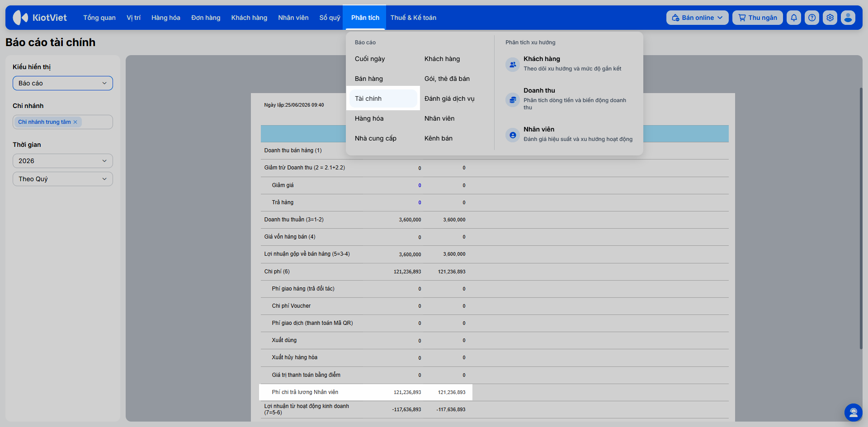Click the Xuất dùng row label
This screenshot has width=868, height=427.
(x=284, y=340)
